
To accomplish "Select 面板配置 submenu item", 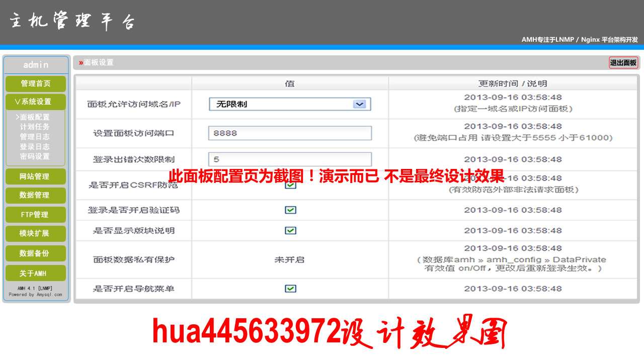I will 34,117.
